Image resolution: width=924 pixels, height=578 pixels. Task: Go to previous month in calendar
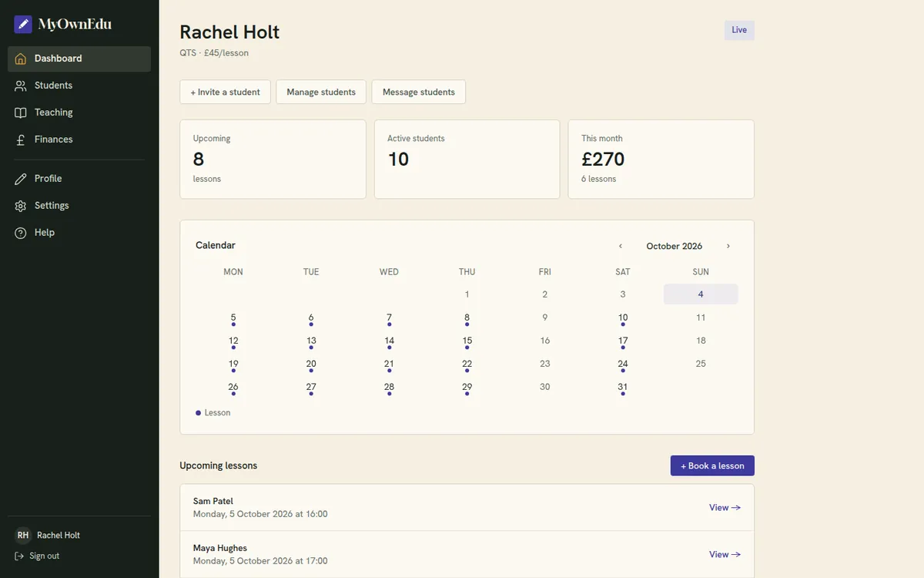[x=621, y=246]
